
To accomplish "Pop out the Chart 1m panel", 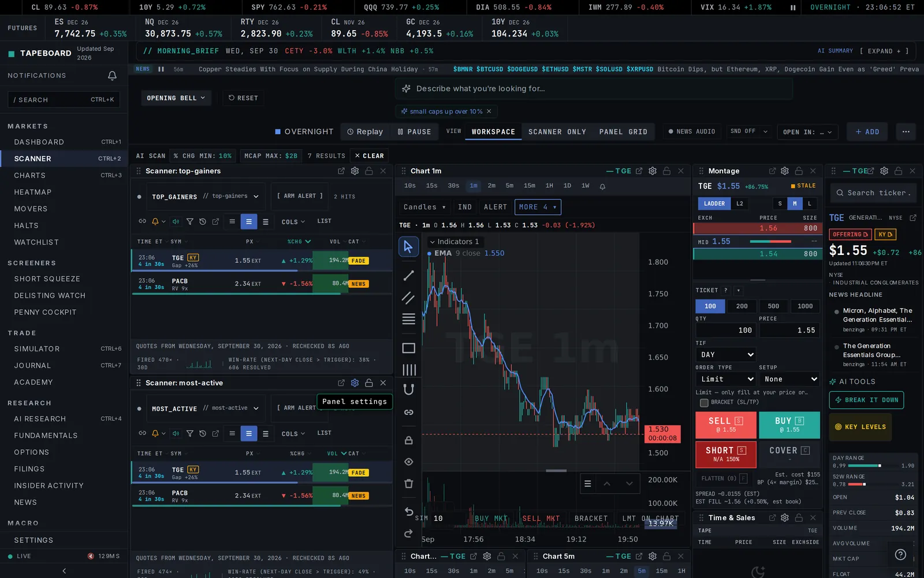I will click(639, 171).
